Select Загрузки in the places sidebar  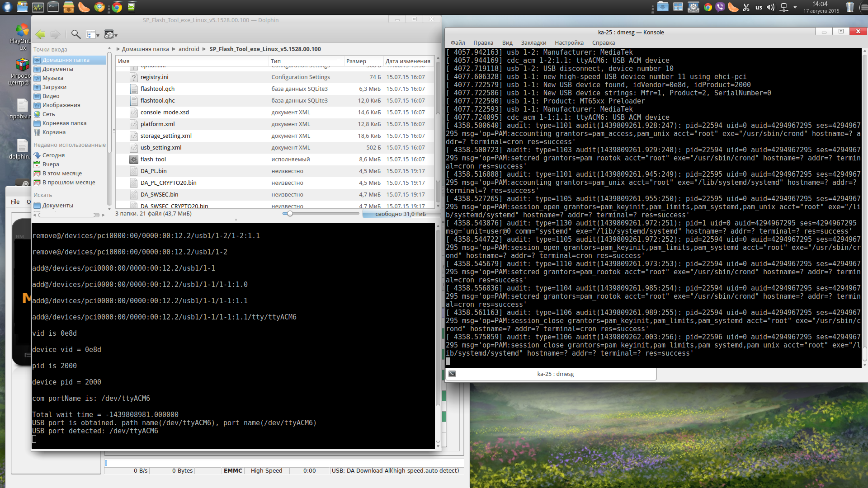[54, 87]
